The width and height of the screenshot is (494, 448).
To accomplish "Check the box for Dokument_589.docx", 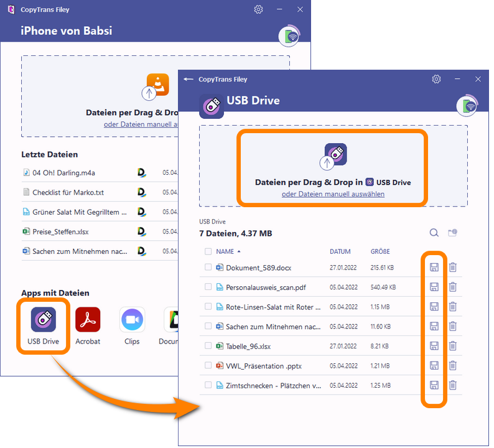I will pyautogui.click(x=208, y=267).
